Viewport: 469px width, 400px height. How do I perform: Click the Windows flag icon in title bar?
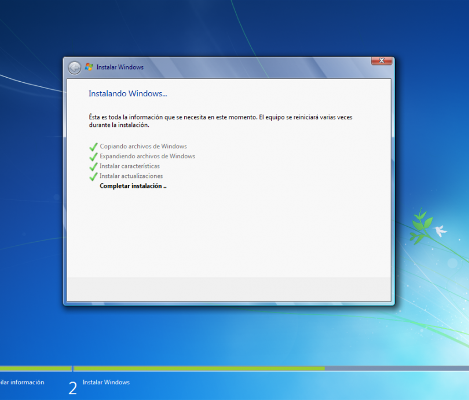point(89,67)
